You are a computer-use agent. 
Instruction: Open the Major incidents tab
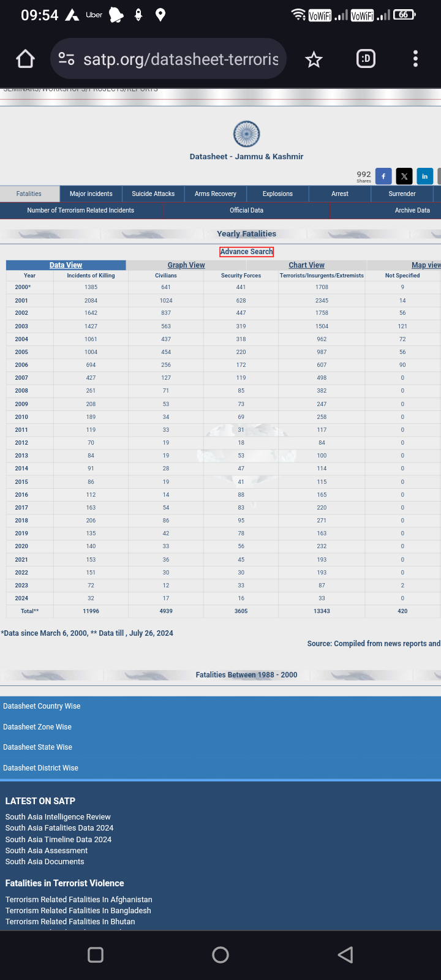click(x=91, y=194)
